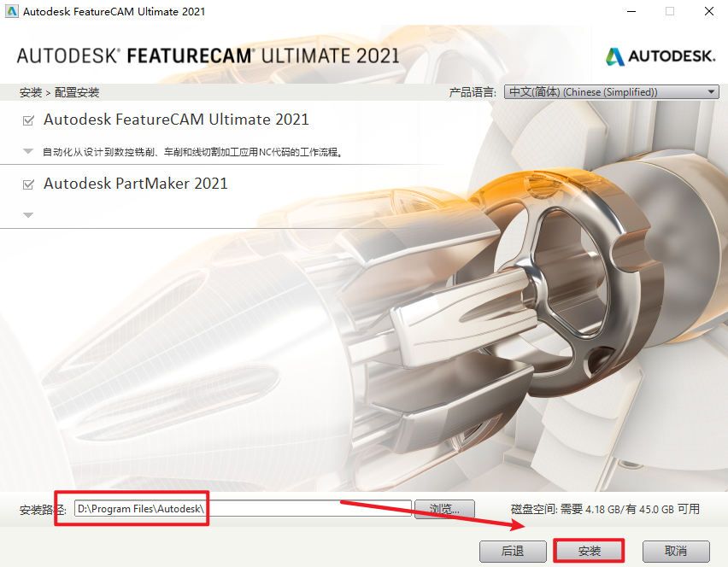
Task: Click the FeatureCAM description text line
Action: [x=193, y=152]
